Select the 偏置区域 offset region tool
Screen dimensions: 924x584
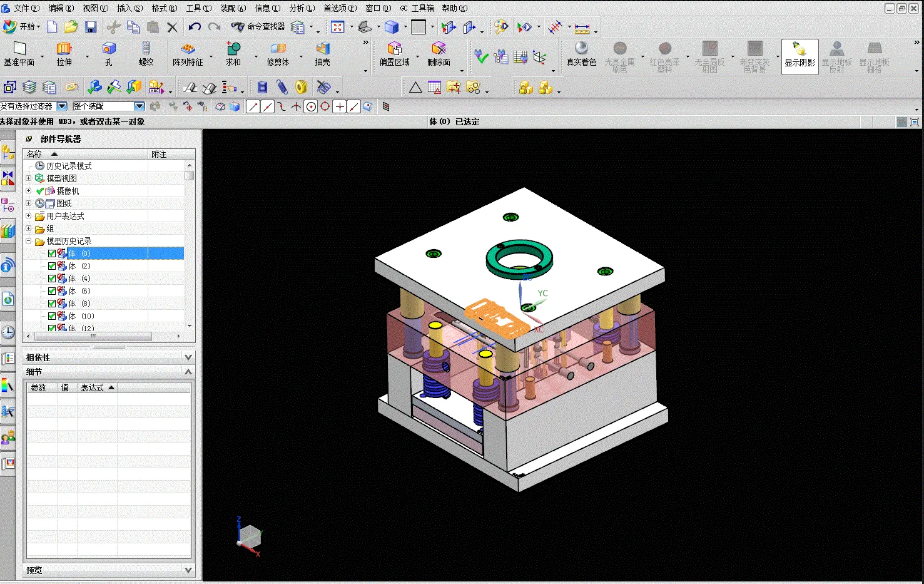coord(395,54)
